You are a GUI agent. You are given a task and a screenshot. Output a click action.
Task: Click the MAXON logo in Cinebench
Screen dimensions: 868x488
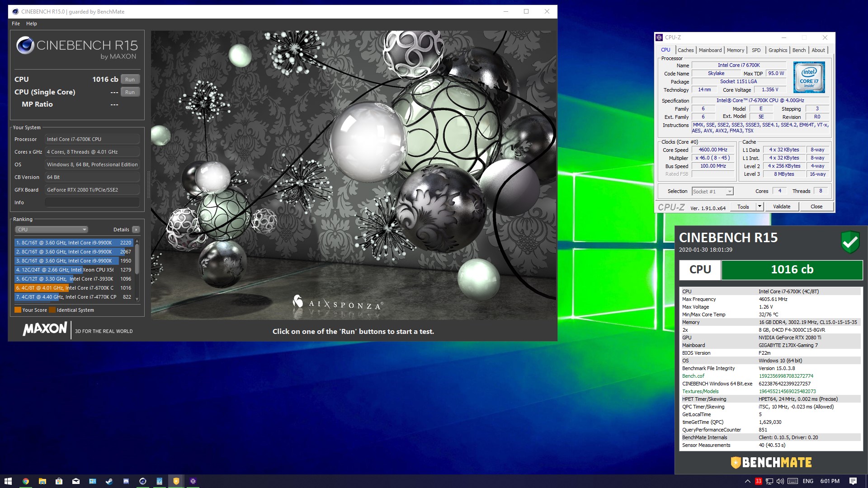45,329
